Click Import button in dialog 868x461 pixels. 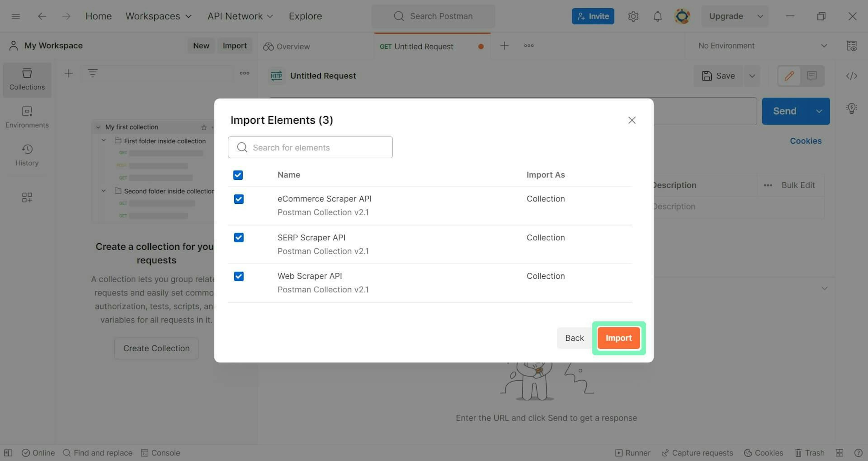pos(619,338)
